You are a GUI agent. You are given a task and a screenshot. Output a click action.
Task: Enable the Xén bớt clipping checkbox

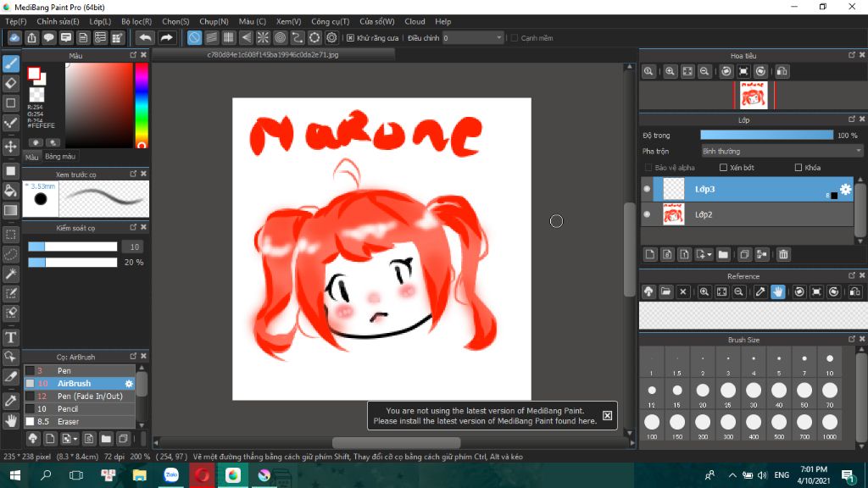[723, 168]
